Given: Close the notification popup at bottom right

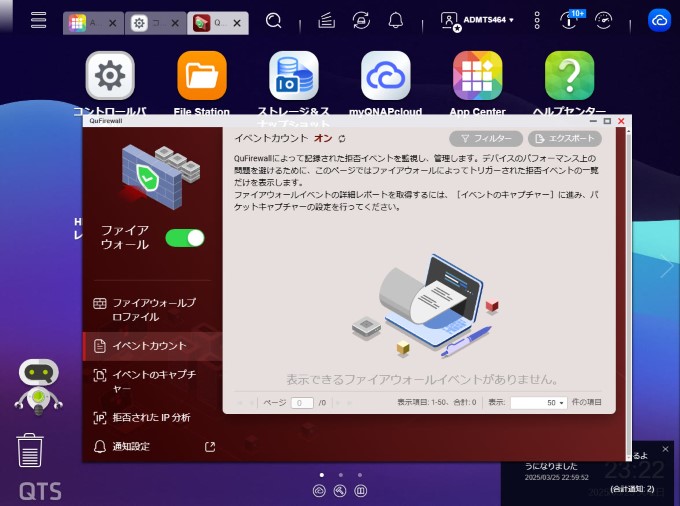Looking at the screenshot, I should point(666,449).
